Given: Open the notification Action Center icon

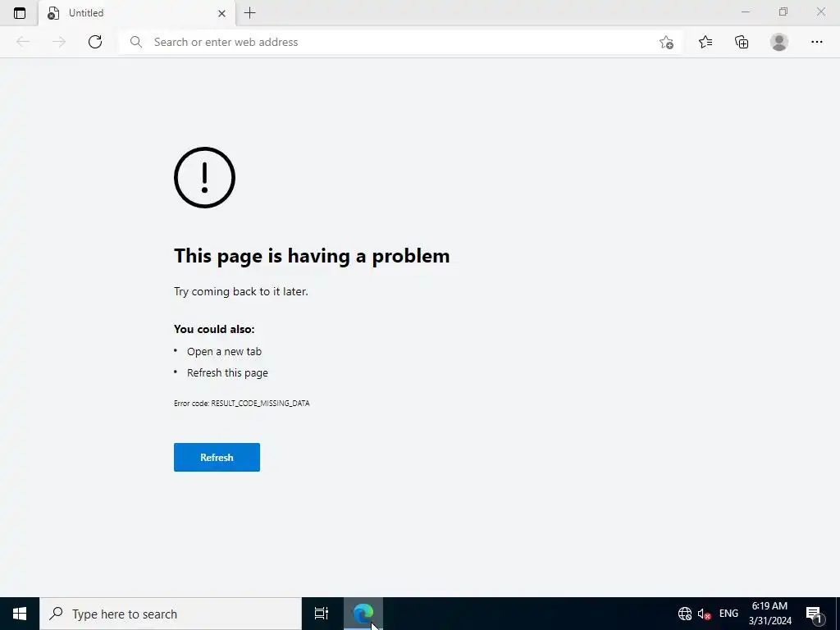Looking at the screenshot, I should point(813,614).
